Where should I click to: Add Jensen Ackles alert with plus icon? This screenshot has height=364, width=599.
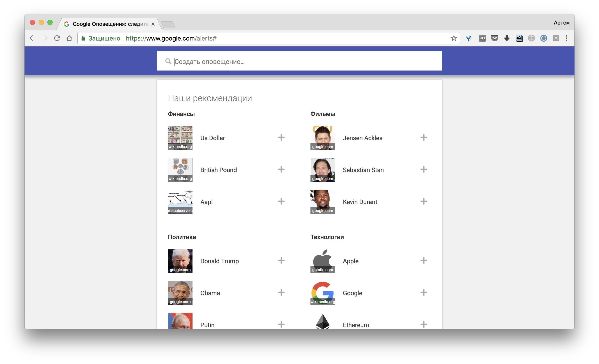(423, 138)
